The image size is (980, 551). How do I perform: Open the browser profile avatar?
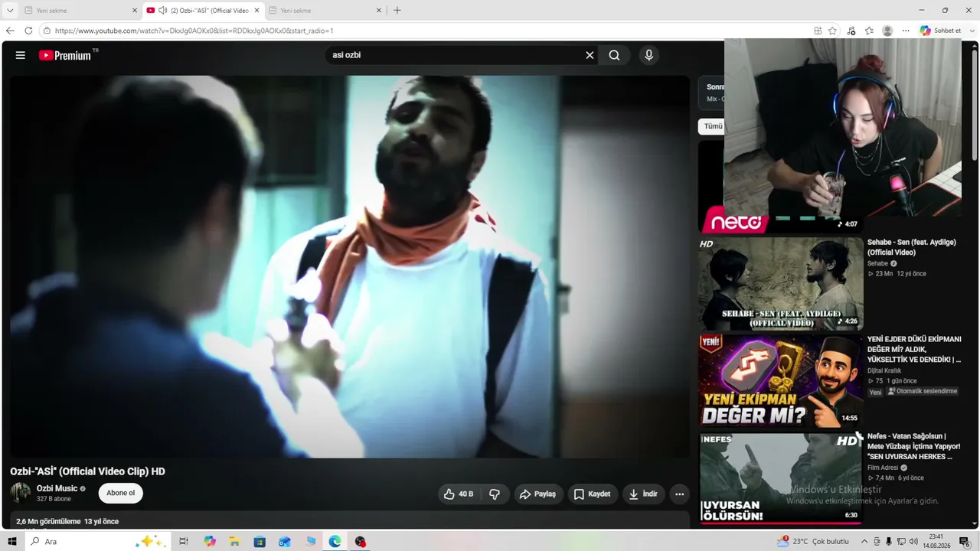887,31
